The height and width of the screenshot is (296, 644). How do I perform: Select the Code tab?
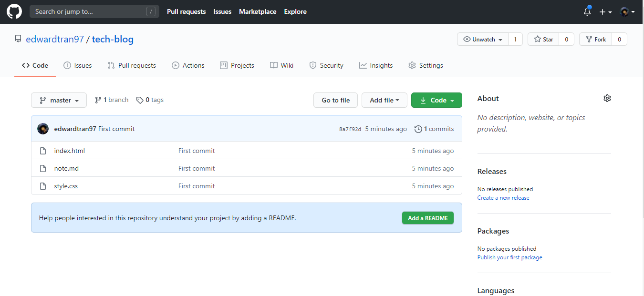pyautogui.click(x=35, y=65)
